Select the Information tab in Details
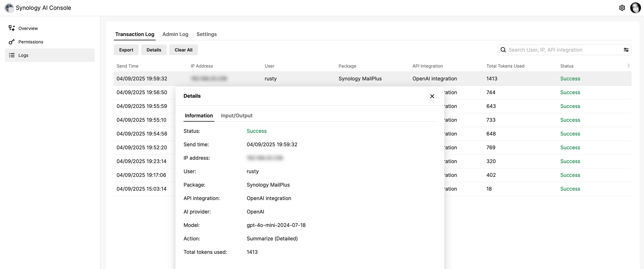The width and height of the screenshot is (644, 269). click(x=199, y=116)
